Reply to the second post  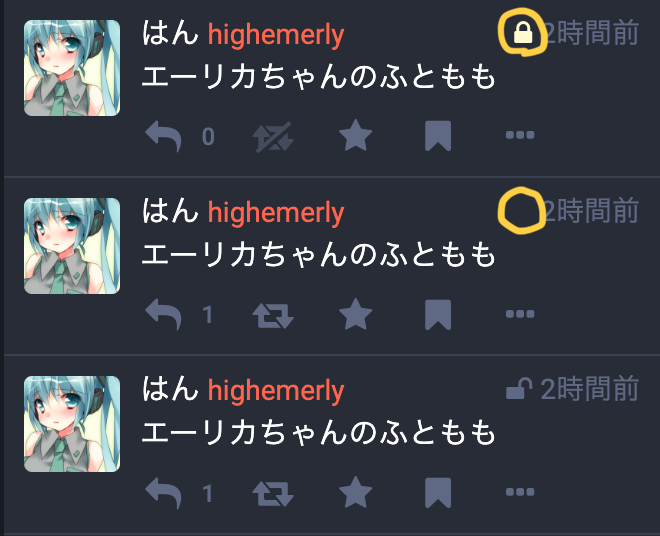pos(163,315)
